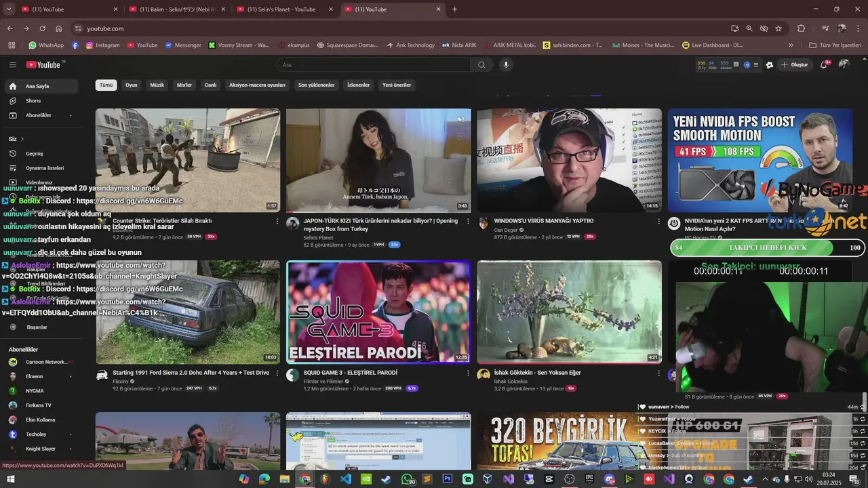Open Chrome media controls icon
Viewport: 868px width, 488px height.
pos(825,28)
